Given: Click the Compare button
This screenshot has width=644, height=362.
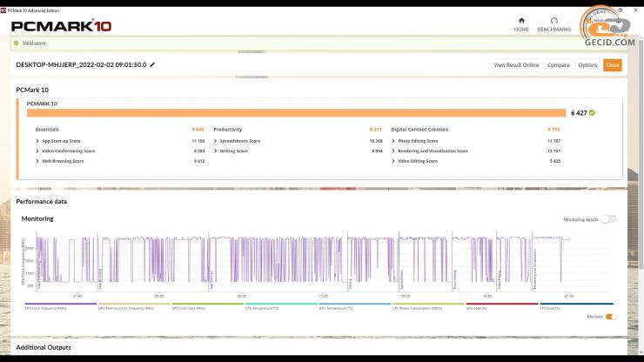Looking at the screenshot, I should point(558,65).
